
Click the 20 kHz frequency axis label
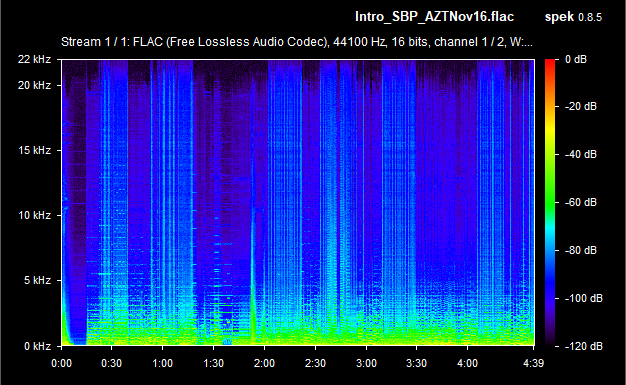34,85
